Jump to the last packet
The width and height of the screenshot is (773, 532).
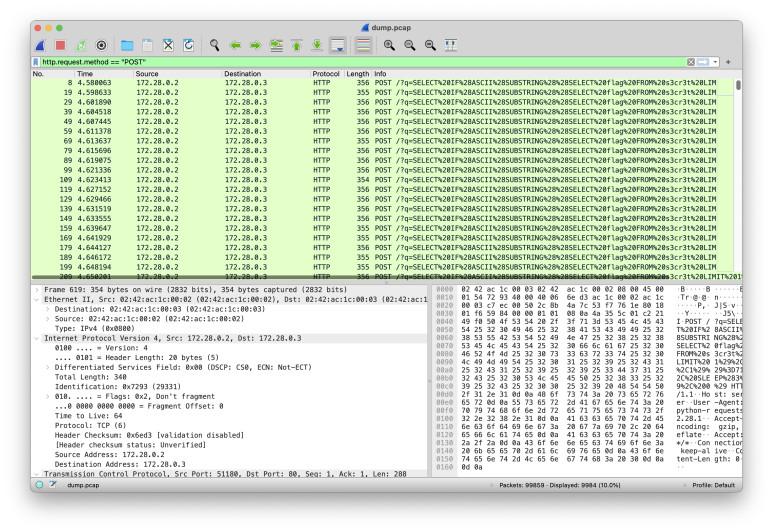(x=317, y=45)
